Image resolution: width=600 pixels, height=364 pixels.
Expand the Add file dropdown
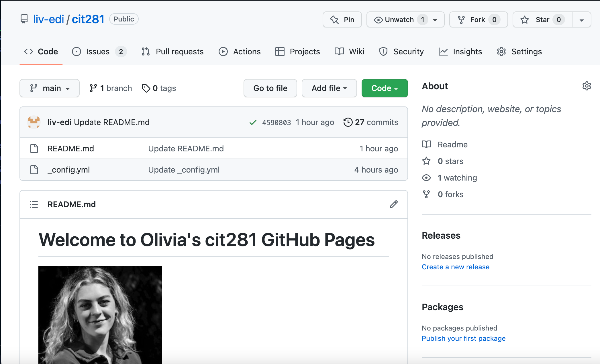pyautogui.click(x=329, y=88)
